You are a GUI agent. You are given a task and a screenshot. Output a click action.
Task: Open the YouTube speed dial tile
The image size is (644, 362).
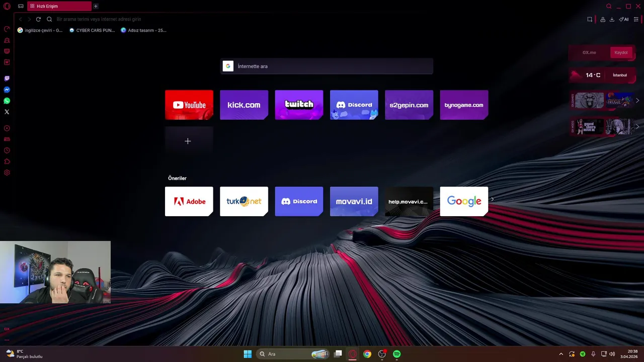189,105
